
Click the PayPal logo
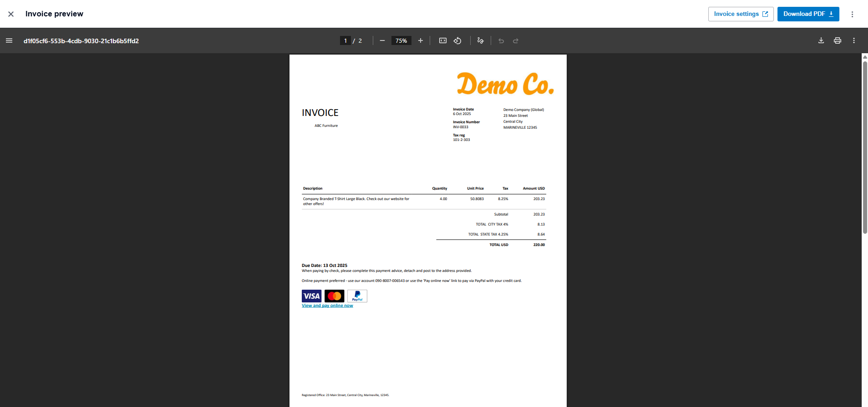pyautogui.click(x=357, y=296)
